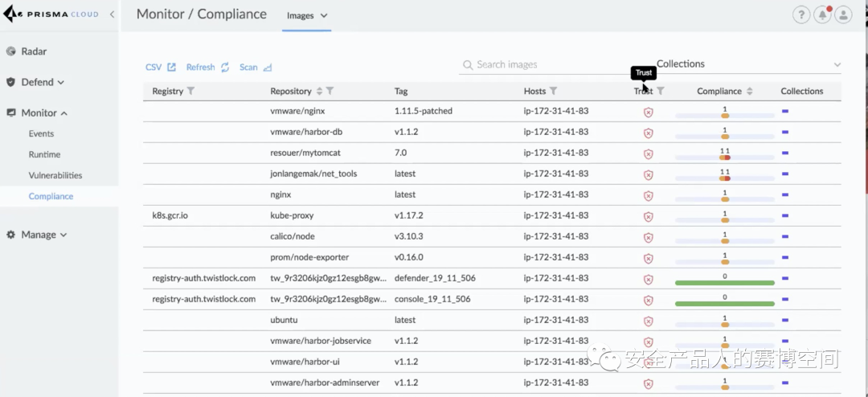
Task: Toggle sort order on Repository column
Action: coord(319,91)
